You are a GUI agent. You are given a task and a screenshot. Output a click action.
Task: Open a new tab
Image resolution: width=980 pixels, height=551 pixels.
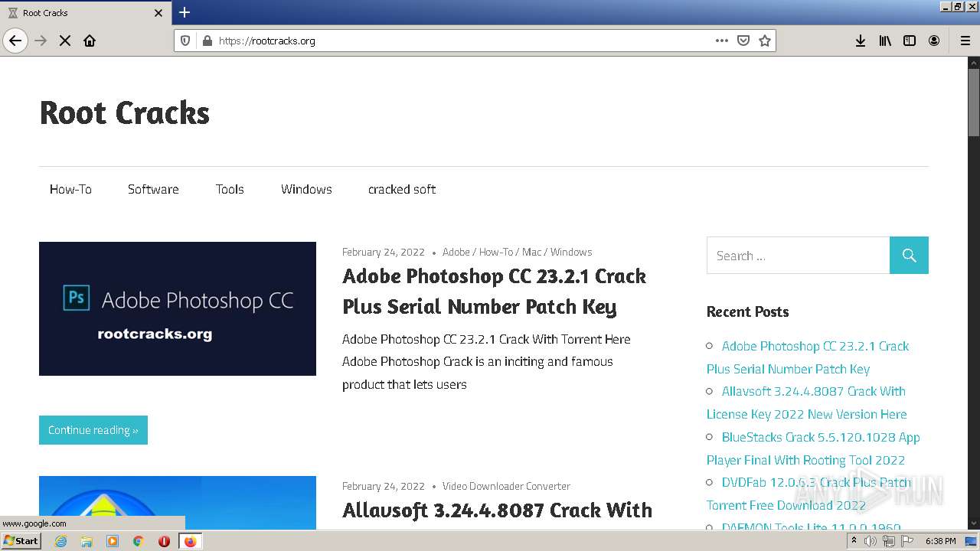[185, 12]
